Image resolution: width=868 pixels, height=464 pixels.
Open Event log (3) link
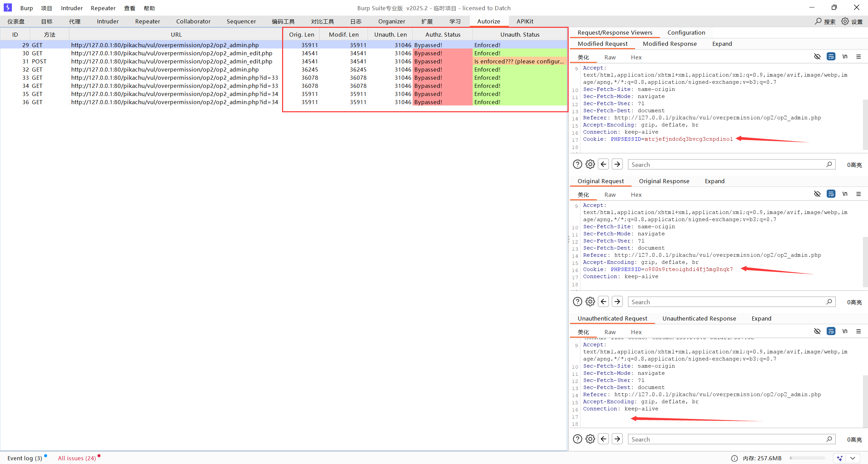click(25, 458)
